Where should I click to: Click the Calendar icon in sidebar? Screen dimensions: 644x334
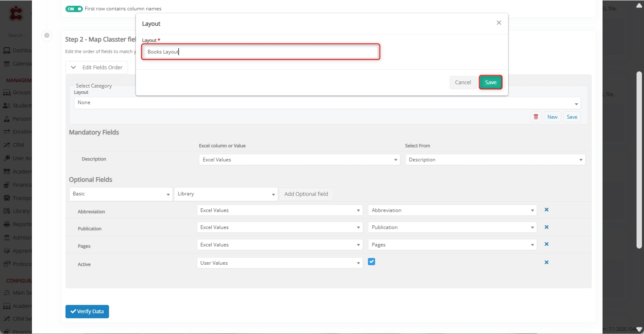[7, 64]
